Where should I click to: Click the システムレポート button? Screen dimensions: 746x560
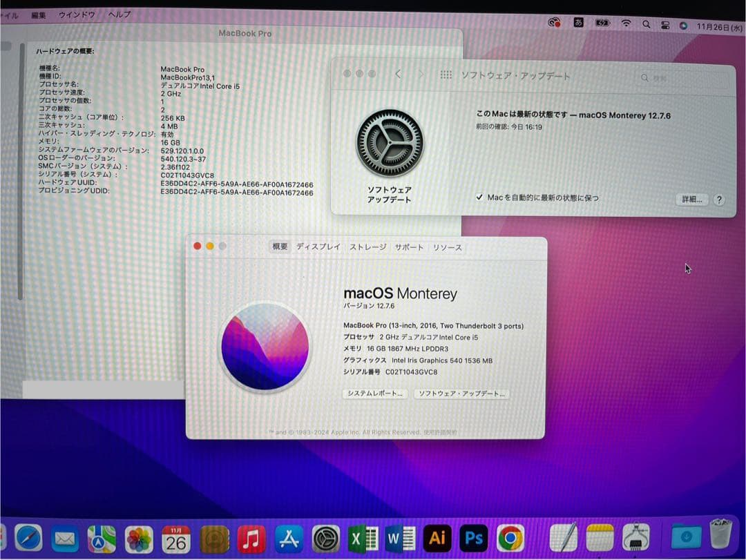pyautogui.click(x=374, y=393)
